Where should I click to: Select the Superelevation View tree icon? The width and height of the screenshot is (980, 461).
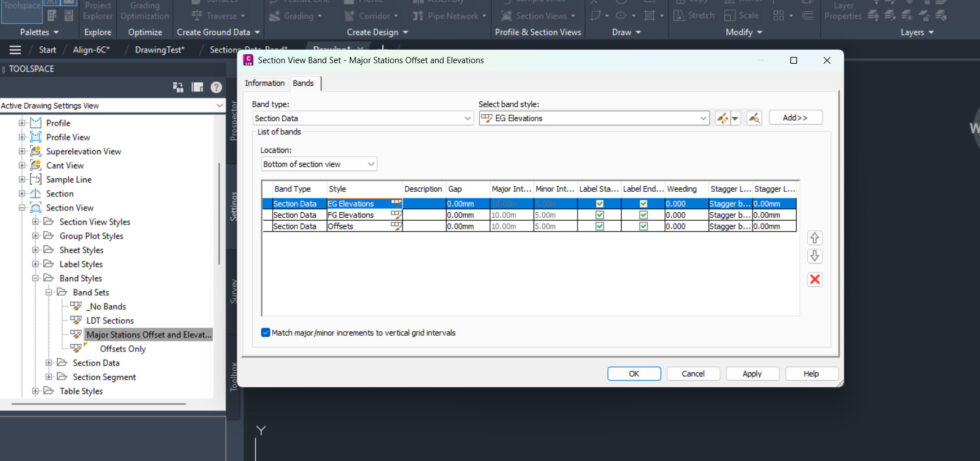36,151
